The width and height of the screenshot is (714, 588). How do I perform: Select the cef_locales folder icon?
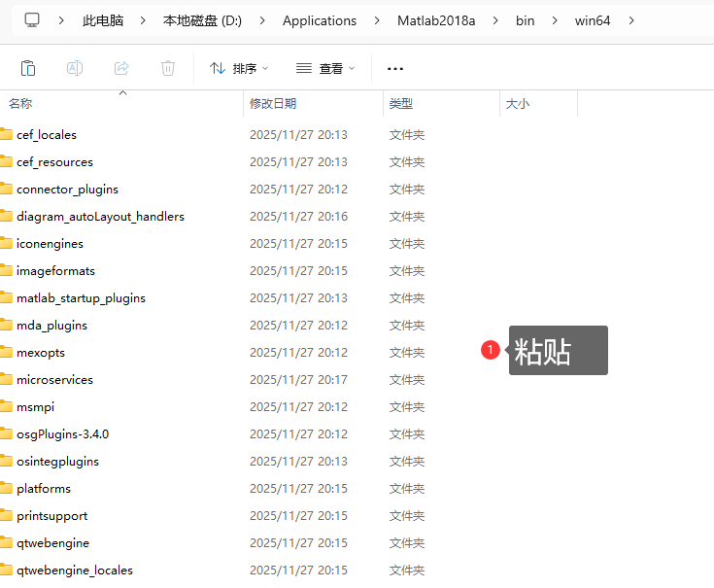(6, 134)
